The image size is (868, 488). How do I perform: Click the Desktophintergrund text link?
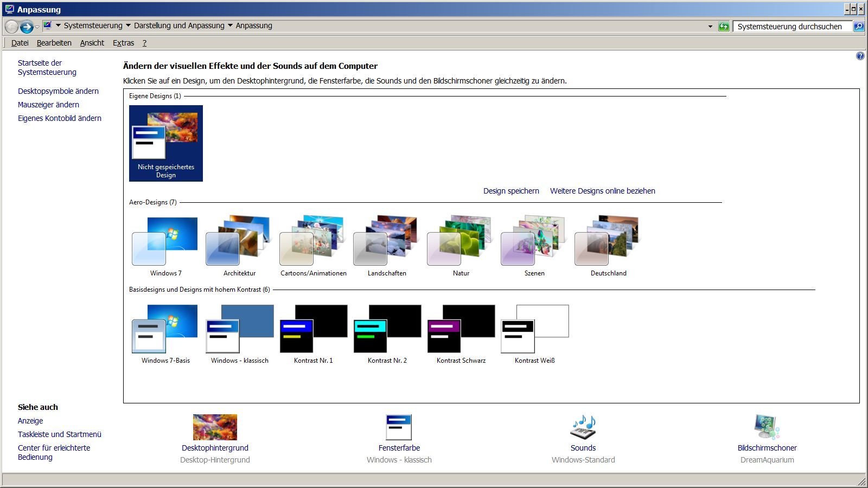(x=215, y=448)
